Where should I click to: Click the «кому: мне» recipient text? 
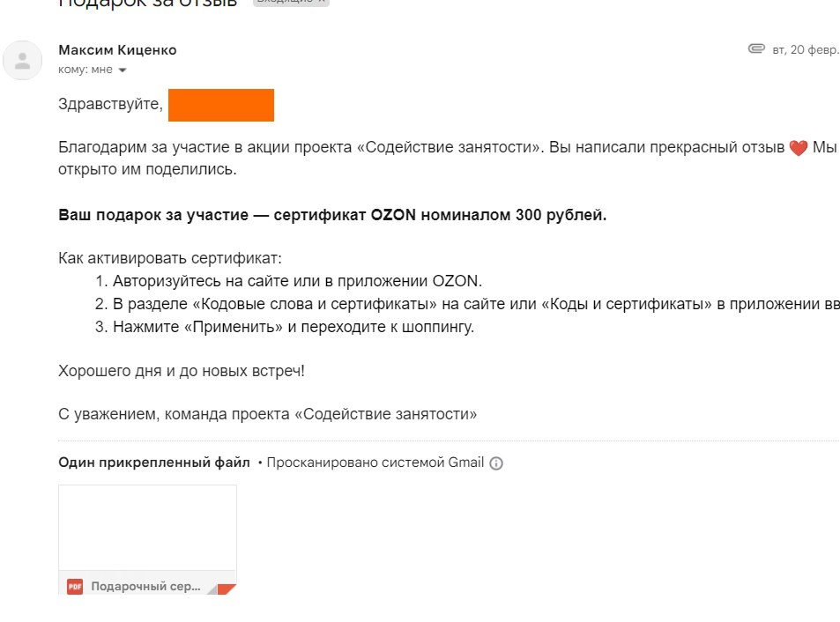point(85,70)
